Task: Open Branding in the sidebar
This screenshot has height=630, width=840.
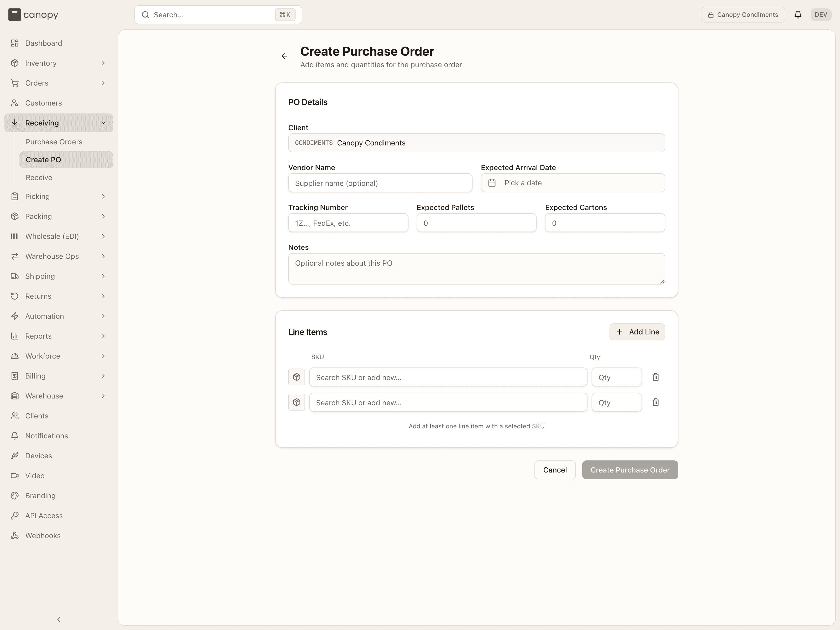Action: coord(59,496)
